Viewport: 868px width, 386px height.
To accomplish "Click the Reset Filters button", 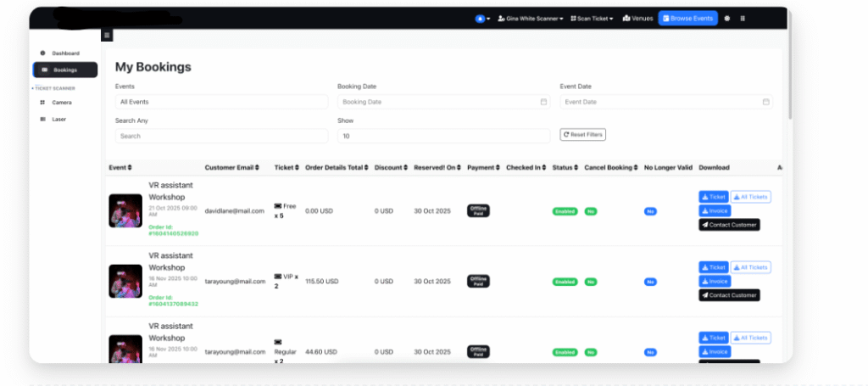I will (582, 135).
